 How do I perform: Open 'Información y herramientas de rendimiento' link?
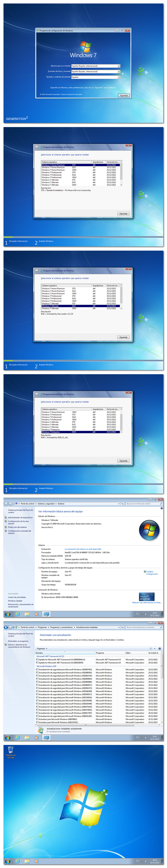(x=21, y=605)
